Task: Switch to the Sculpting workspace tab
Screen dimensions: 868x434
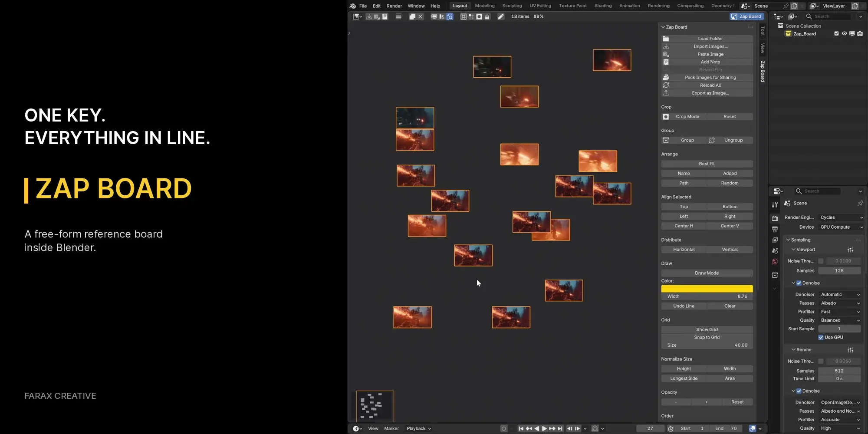Action: [x=512, y=6]
